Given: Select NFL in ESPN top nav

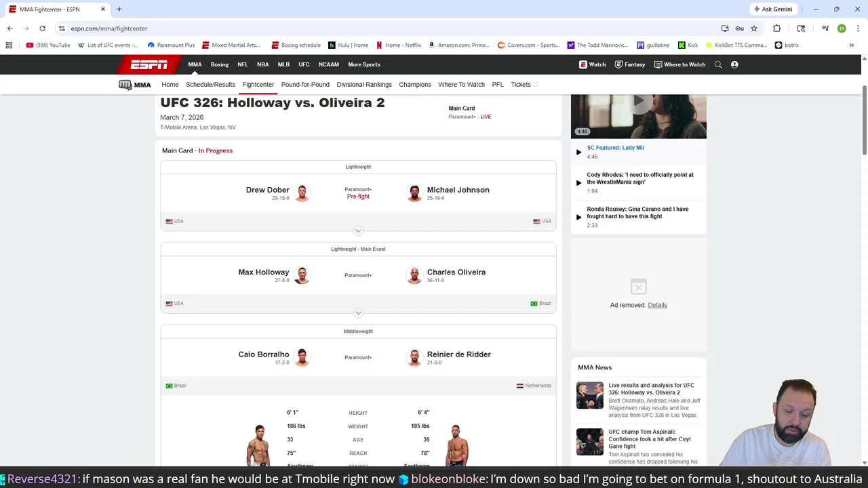Looking at the screenshot, I should 243,64.
